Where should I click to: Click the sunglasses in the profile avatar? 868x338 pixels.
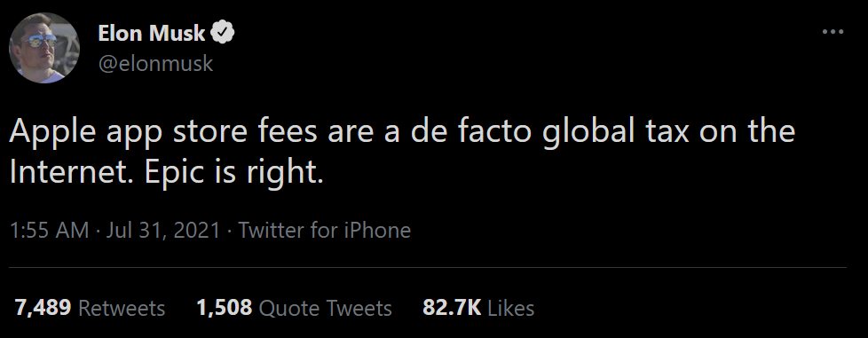(40, 41)
